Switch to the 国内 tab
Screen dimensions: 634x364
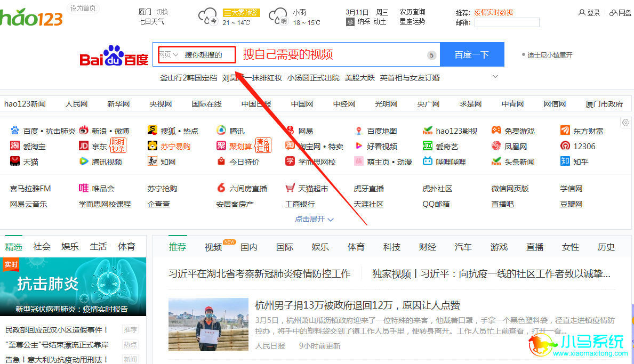coord(248,247)
